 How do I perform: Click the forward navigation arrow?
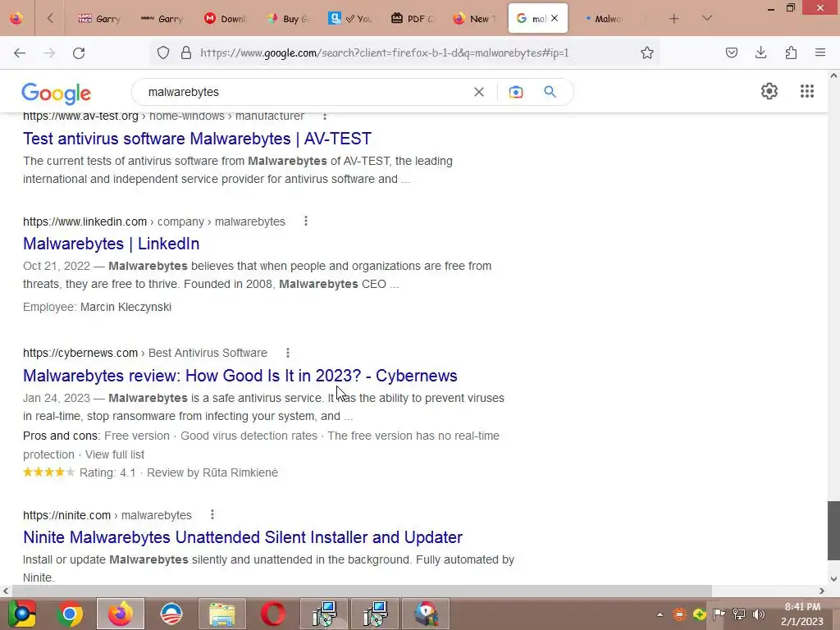(49, 52)
